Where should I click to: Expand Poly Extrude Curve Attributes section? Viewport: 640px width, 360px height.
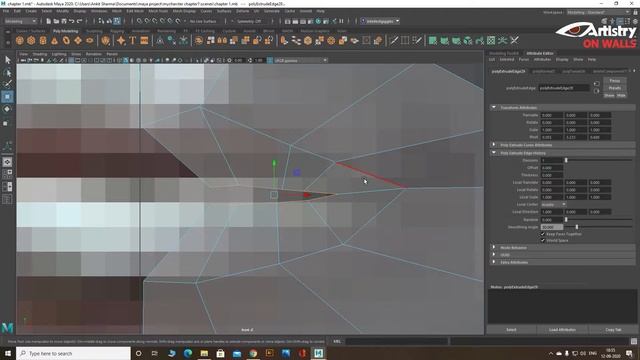[x=494, y=145]
